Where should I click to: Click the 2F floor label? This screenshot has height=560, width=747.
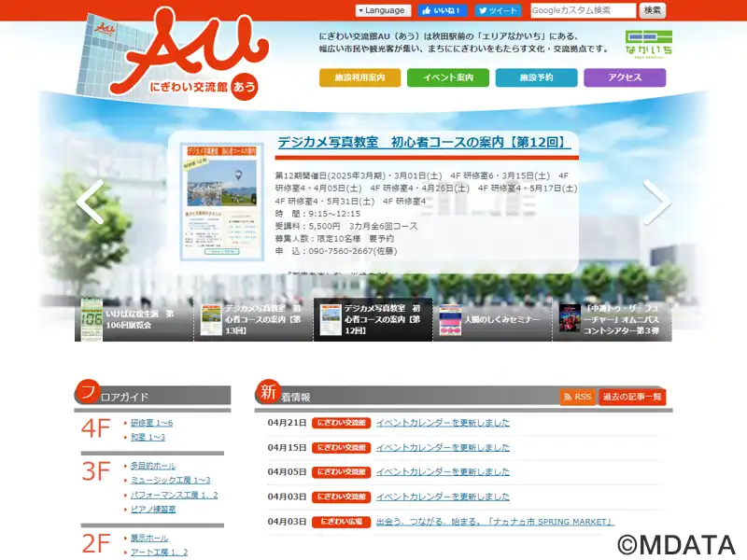96,544
